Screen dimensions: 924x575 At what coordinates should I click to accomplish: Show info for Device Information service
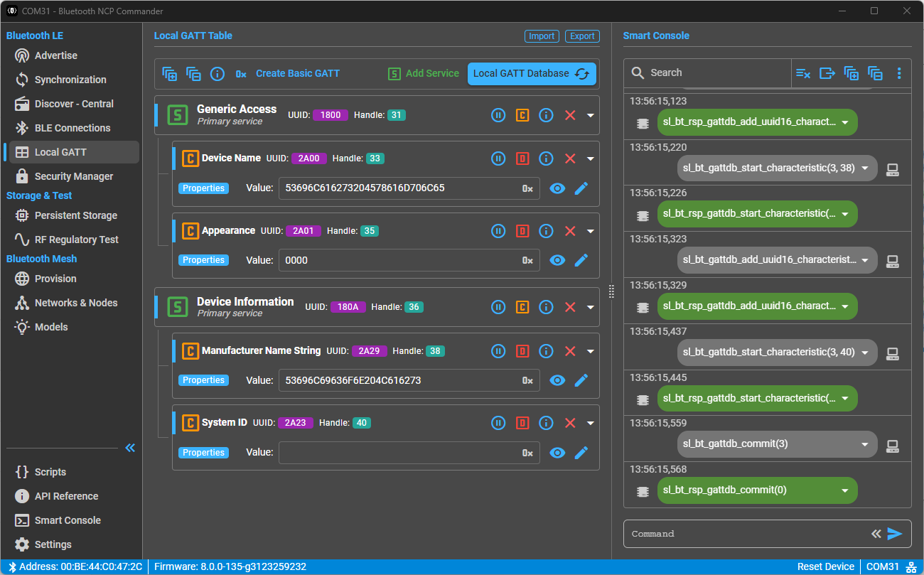546,307
